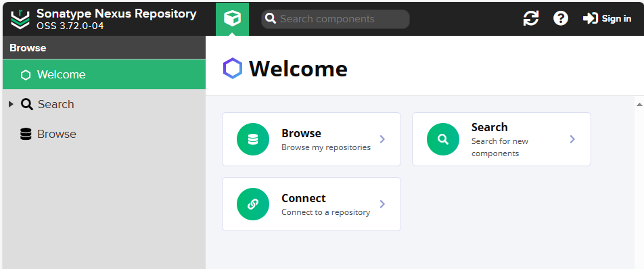Open the Browse my repositories card
Image resolution: width=644 pixels, height=269 pixels.
[311, 139]
